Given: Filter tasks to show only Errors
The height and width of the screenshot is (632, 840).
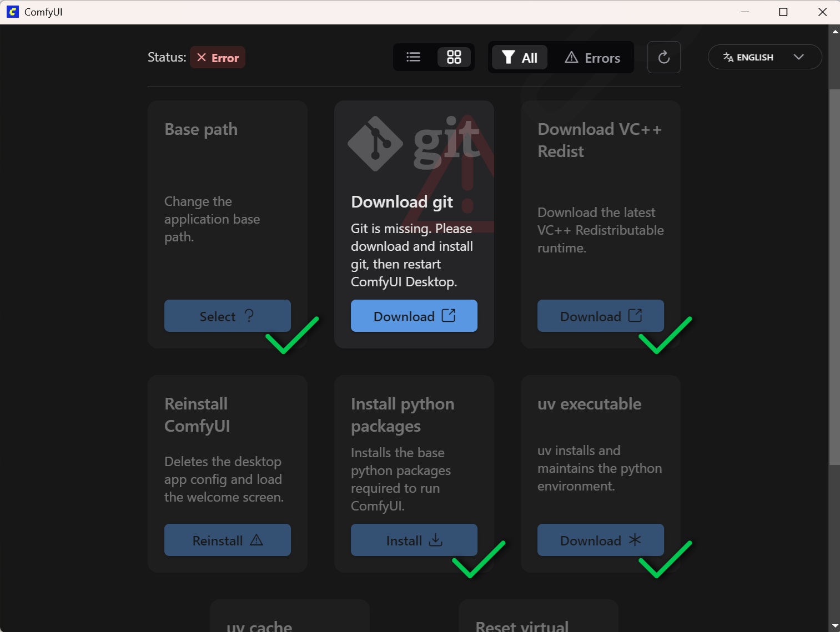Looking at the screenshot, I should [592, 57].
